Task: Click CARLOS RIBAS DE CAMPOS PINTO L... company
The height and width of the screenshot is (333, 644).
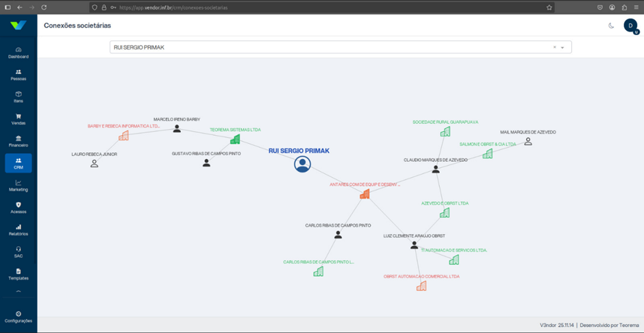Action: click(x=319, y=271)
